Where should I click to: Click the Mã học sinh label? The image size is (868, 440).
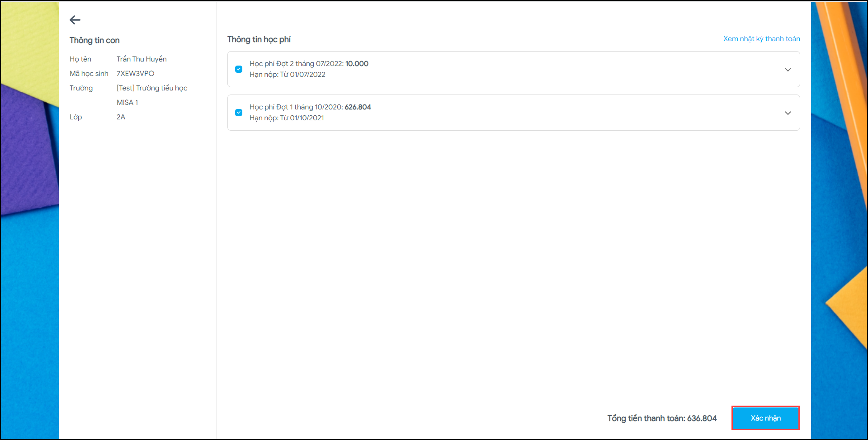pos(89,74)
